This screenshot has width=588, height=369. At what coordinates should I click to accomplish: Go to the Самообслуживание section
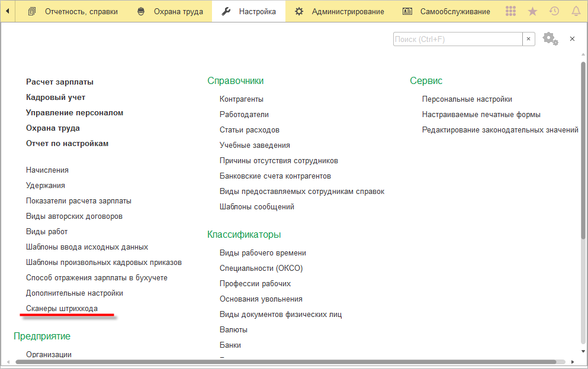(455, 12)
